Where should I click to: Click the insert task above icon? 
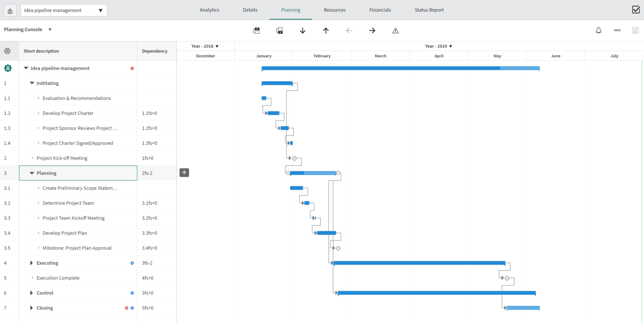click(x=256, y=30)
